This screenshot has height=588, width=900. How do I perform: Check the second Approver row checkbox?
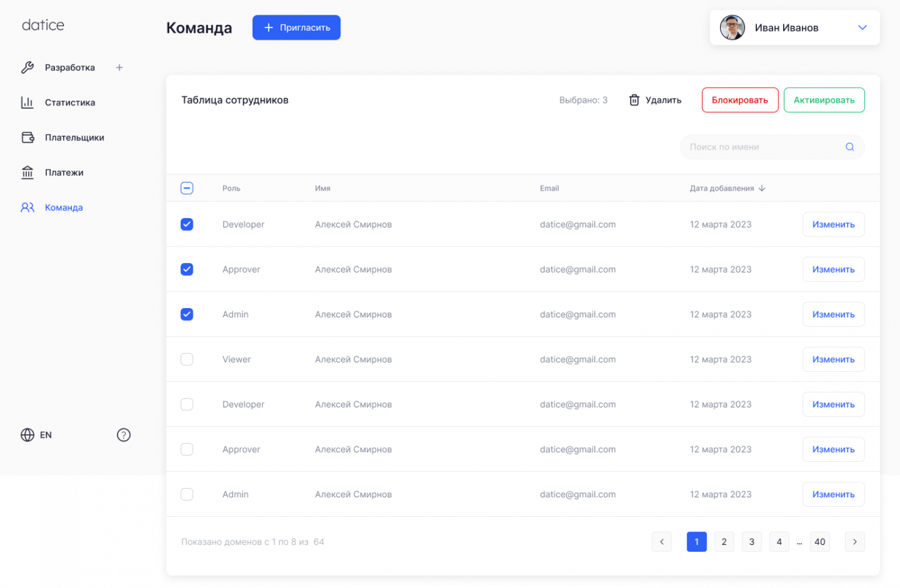pos(187,449)
